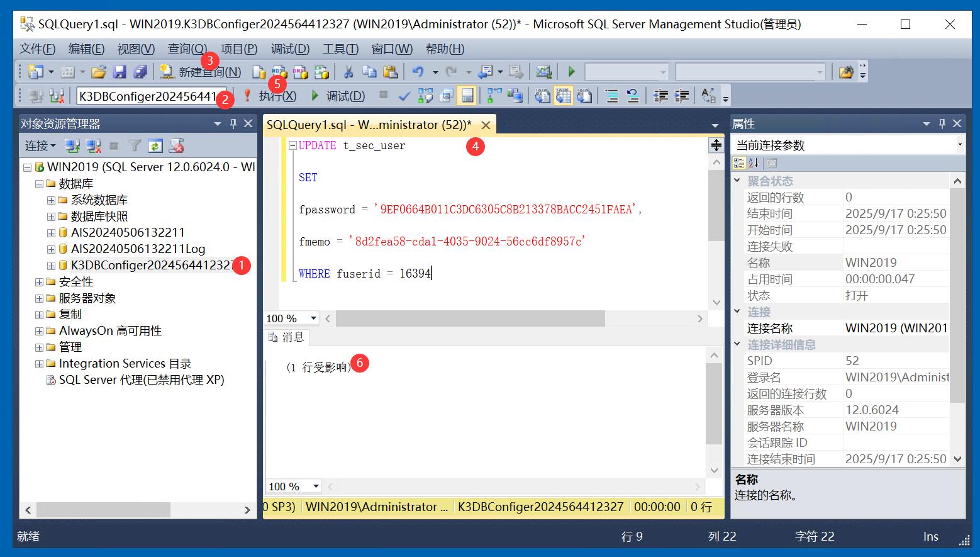The height and width of the screenshot is (557, 980).
Task: Select SQL Server 代理(已禁用代理 XP) node
Action: pos(142,380)
